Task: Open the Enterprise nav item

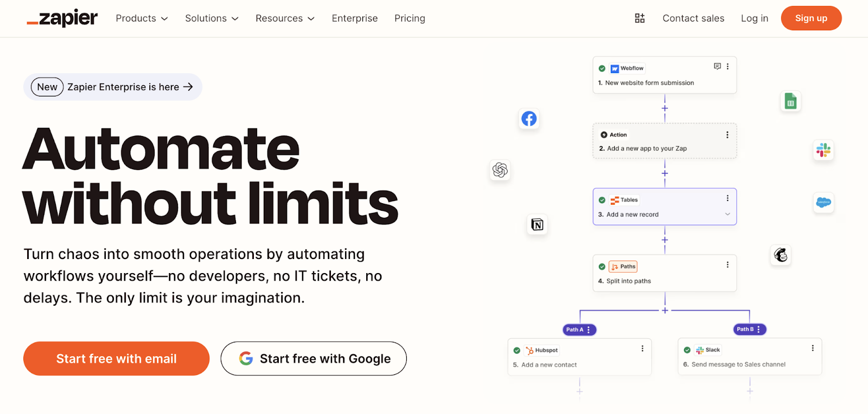Action: coord(354,18)
